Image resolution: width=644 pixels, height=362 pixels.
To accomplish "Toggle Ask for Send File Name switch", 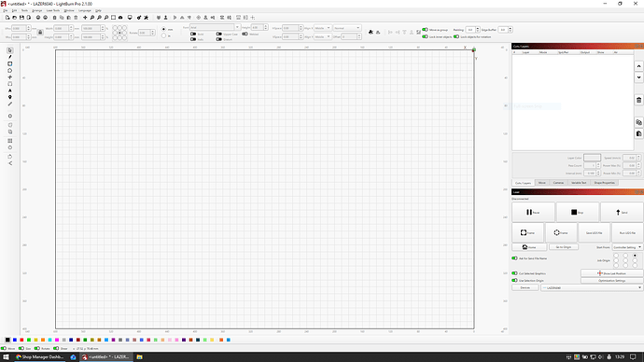I will (x=514, y=258).
